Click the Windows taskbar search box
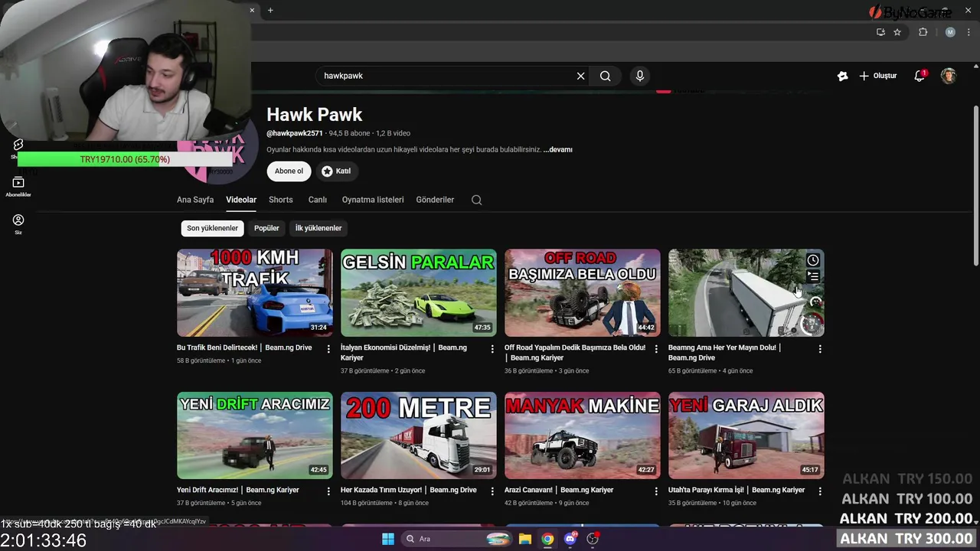The image size is (980, 551). coord(456,539)
